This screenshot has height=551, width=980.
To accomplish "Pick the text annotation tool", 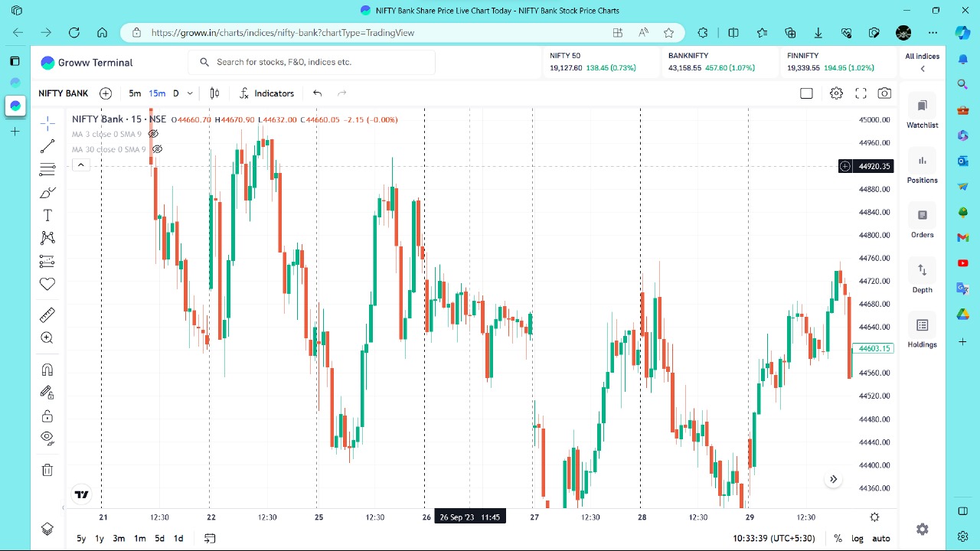I will pos(47,216).
